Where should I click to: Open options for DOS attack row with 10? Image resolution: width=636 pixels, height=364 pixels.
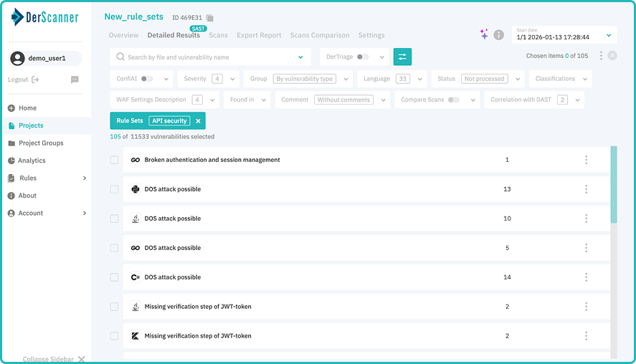[x=586, y=219]
